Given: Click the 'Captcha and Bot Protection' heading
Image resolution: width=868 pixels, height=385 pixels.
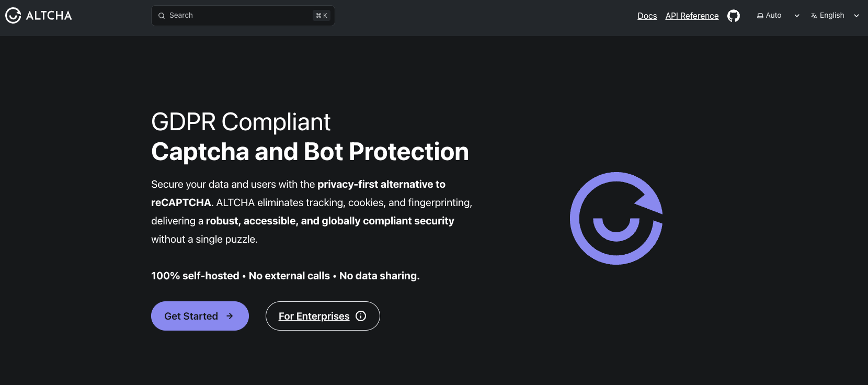Looking at the screenshot, I should tap(310, 152).
